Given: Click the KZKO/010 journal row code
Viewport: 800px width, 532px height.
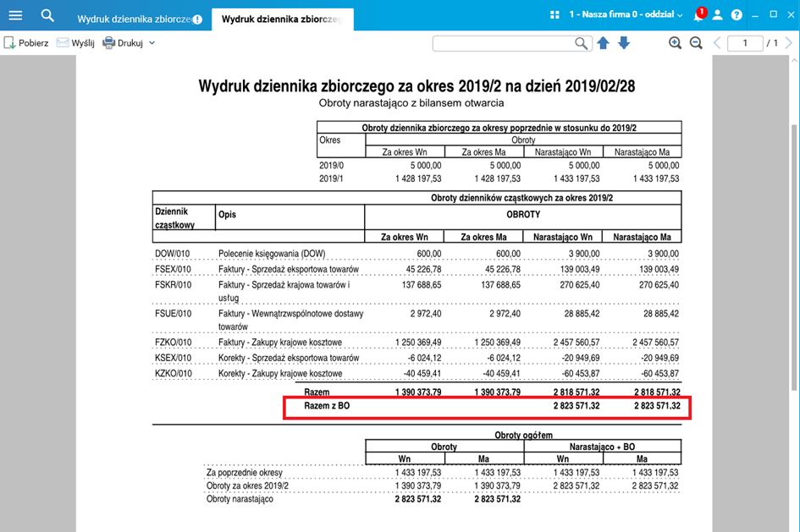Looking at the screenshot, I should (174, 374).
